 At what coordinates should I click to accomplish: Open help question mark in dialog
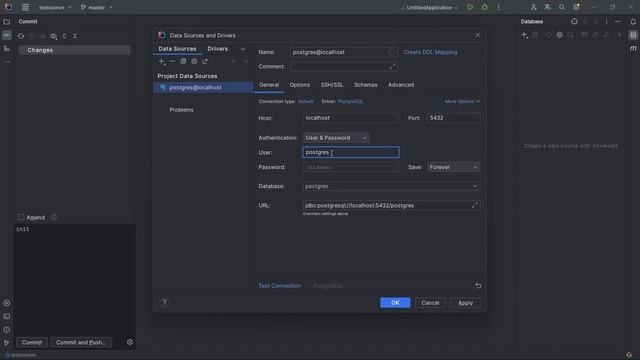tap(164, 302)
